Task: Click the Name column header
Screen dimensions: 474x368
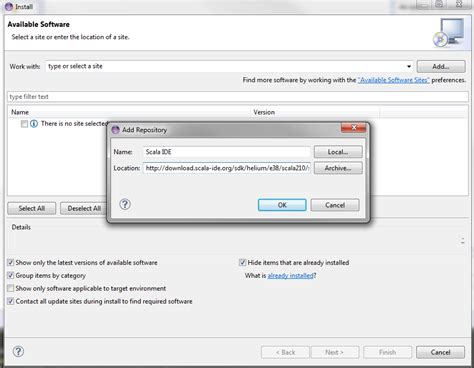Action: point(130,112)
